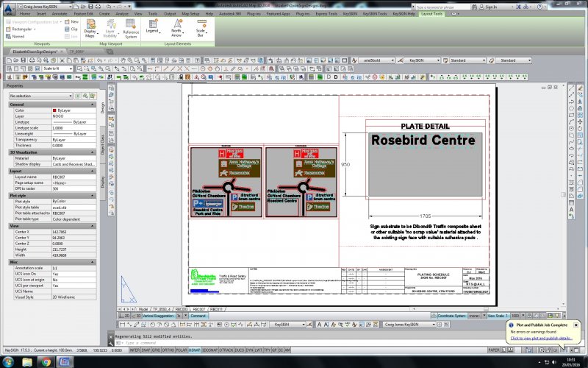The height and width of the screenshot is (368, 588).
Task: Open the KeySIGN Tools ribbon tab
Action: [x=375, y=14]
